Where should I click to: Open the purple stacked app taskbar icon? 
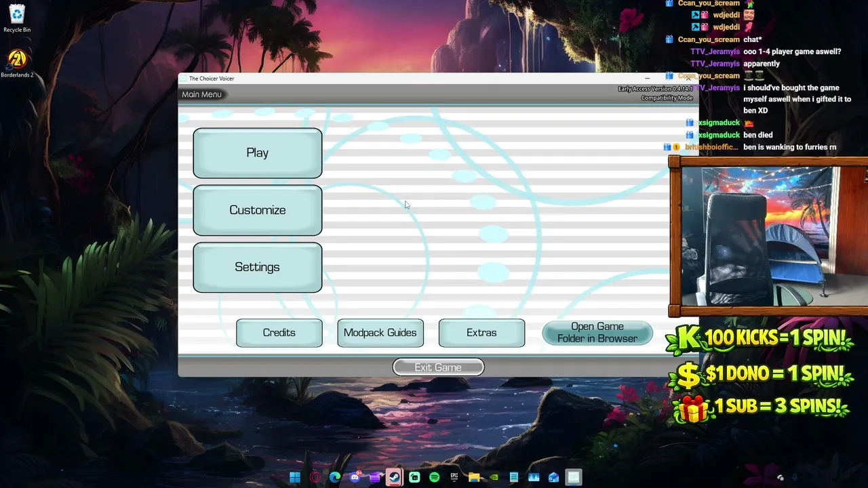(374, 477)
